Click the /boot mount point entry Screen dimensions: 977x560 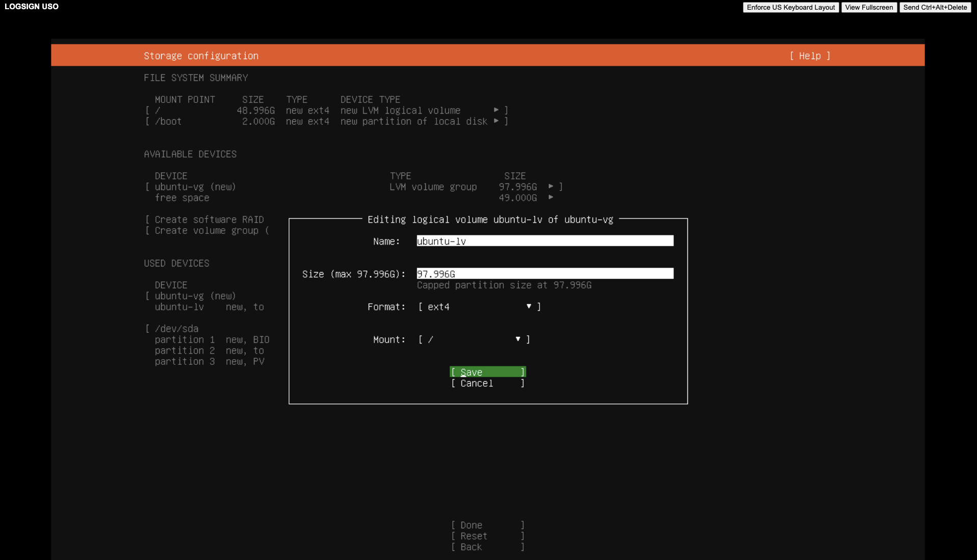pos(168,121)
